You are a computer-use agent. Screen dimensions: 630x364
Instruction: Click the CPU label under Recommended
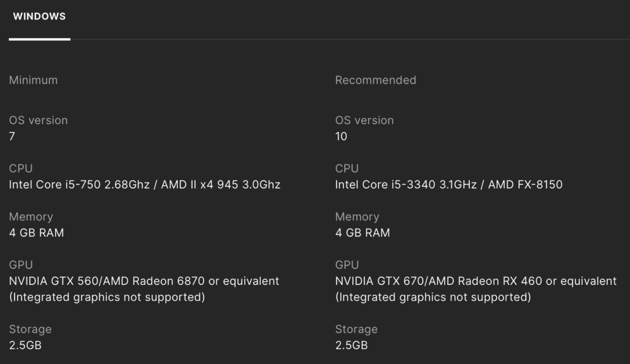(x=347, y=168)
